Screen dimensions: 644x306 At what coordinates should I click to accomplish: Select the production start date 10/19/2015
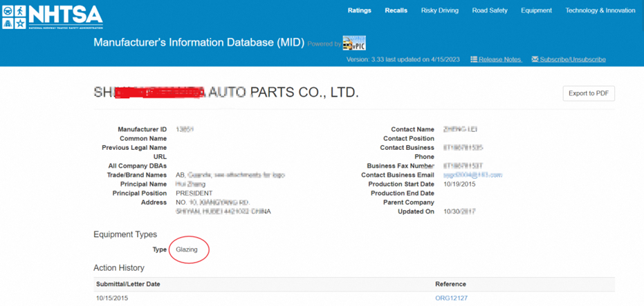tap(459, 184)
